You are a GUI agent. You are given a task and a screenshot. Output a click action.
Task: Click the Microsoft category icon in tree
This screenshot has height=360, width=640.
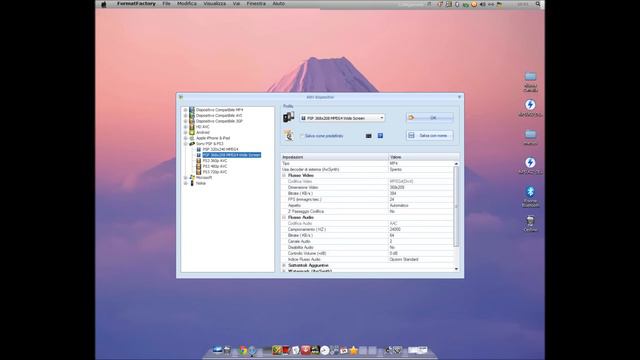point(192,178)
